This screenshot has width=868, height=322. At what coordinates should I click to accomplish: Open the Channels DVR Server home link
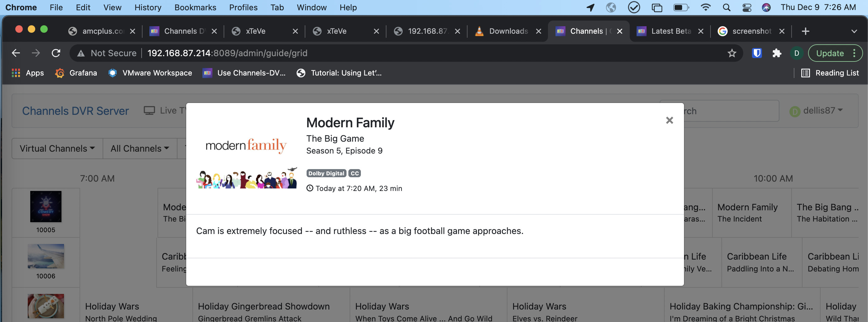[x=75, y=111]
